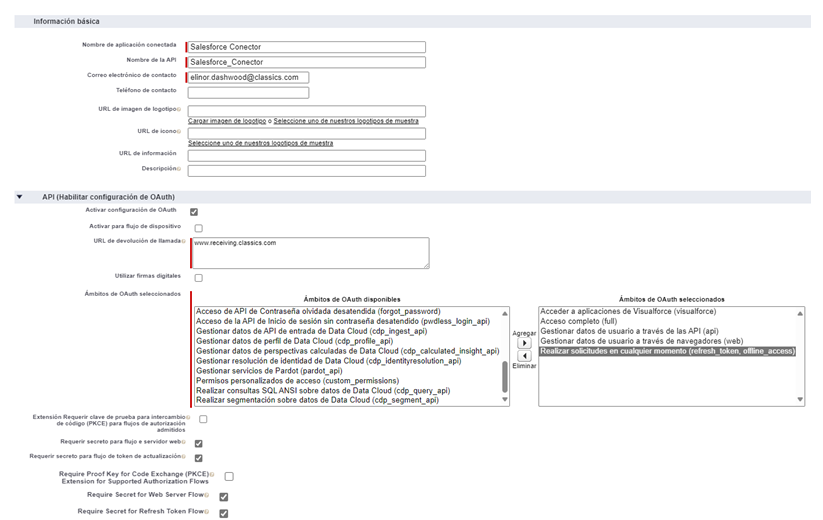
Task: Click the Eliminar left-arrow button
Action: [524, 356]
